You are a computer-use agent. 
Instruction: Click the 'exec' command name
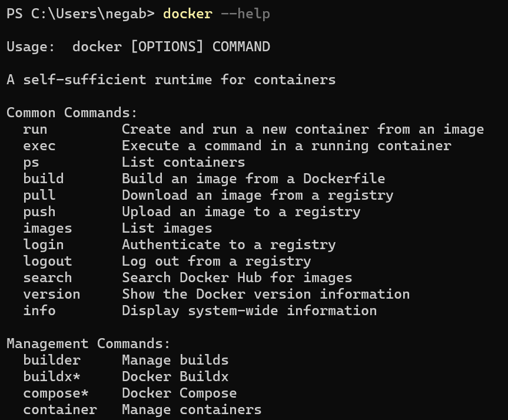tap(39, 146)
